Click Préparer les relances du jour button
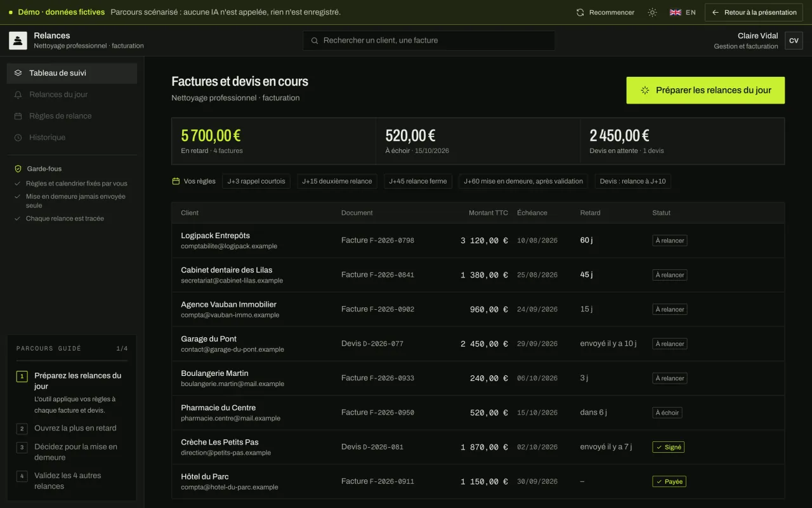 (705, 90)
